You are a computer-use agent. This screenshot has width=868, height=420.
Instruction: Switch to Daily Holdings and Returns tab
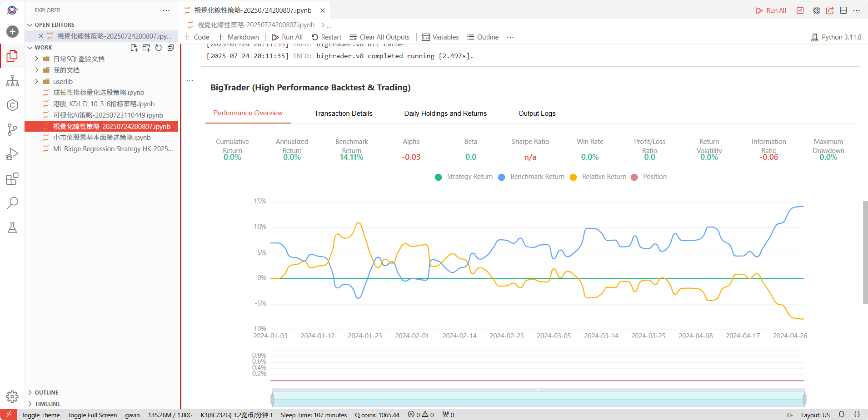tap(445, 114)
